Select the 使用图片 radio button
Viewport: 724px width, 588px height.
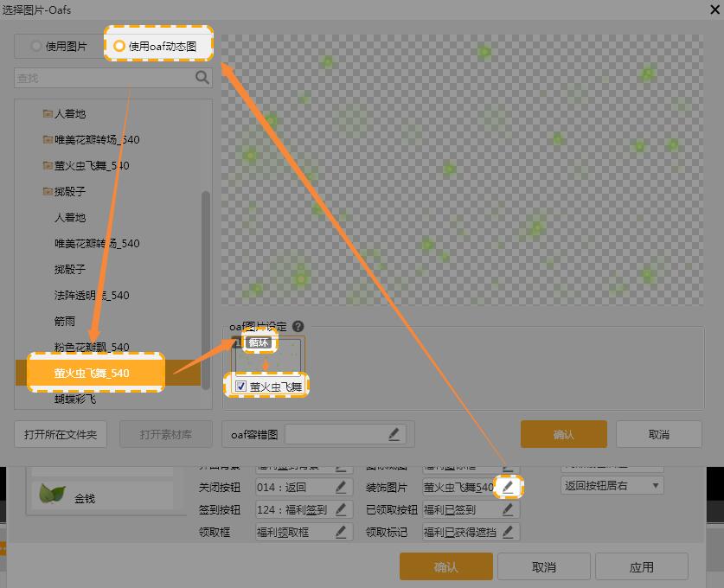coord(36,47)
